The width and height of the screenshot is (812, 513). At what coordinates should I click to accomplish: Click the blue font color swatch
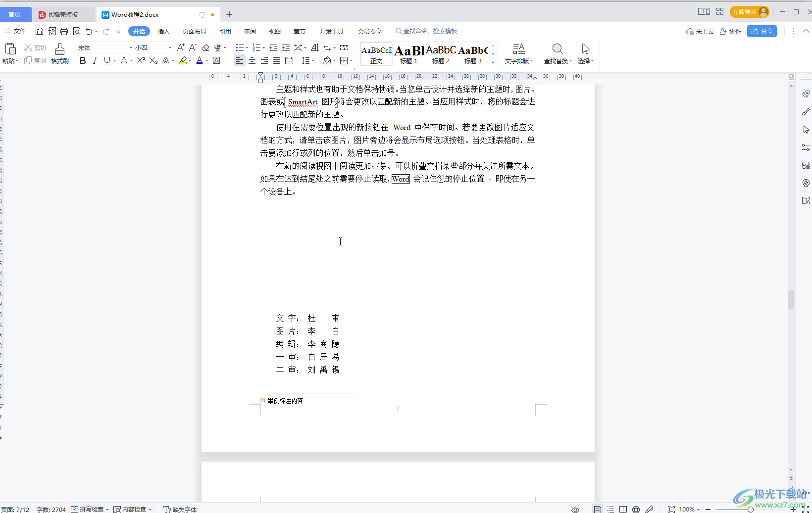200,60
